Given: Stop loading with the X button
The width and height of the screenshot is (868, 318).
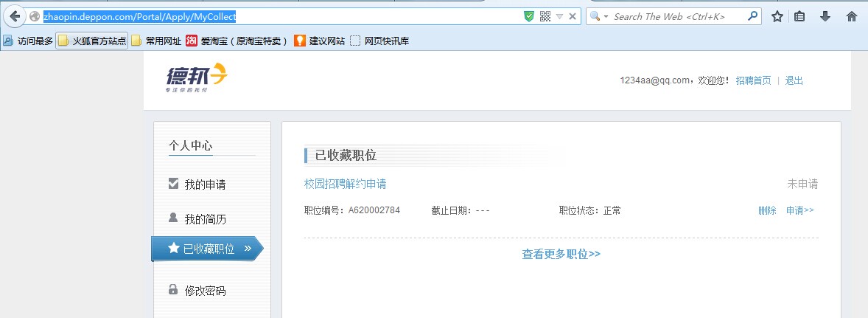Looking at the screenshot, I should [x=573, y=17].
